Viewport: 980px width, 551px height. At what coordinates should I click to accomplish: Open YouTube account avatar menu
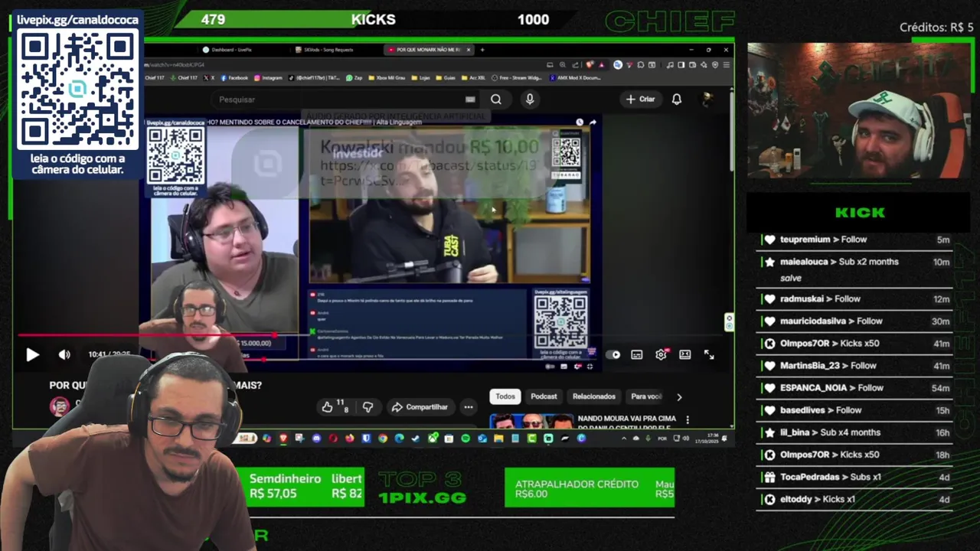click(707, 99)
